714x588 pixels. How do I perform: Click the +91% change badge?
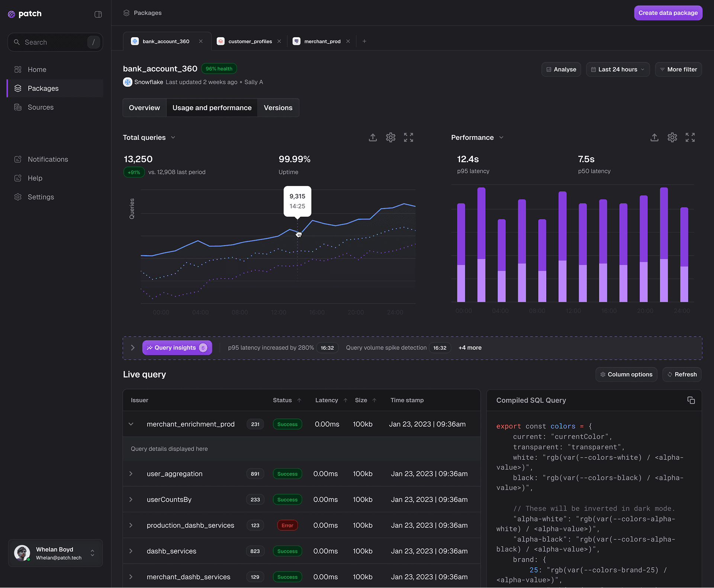(x=134, y=172)
